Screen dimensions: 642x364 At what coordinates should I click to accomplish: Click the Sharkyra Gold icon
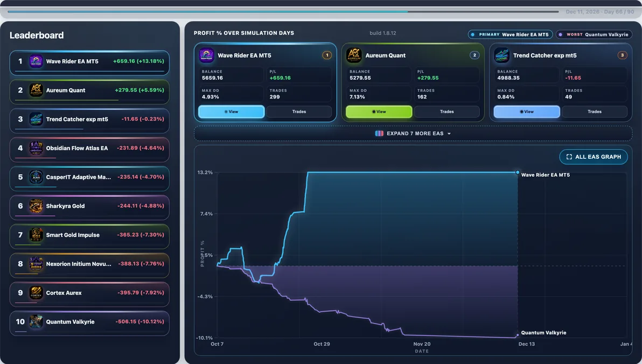point(36,206)
